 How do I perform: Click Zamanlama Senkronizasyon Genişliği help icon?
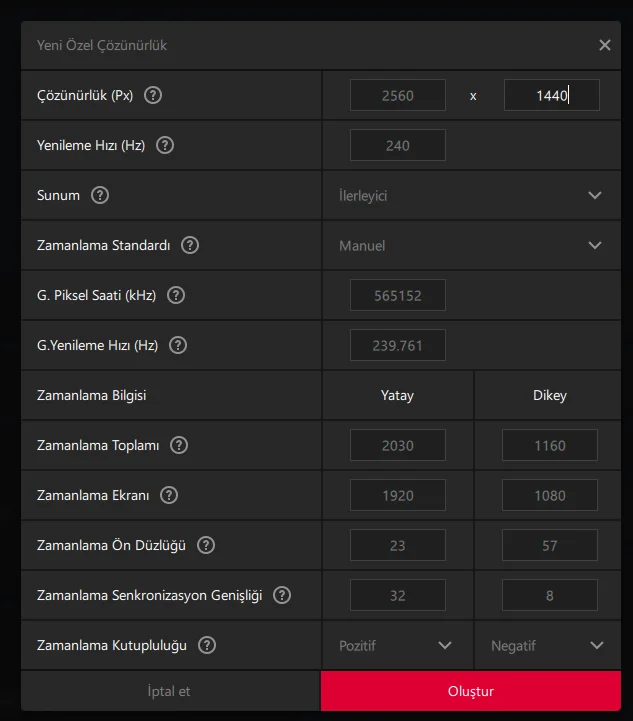pos(282,596)
